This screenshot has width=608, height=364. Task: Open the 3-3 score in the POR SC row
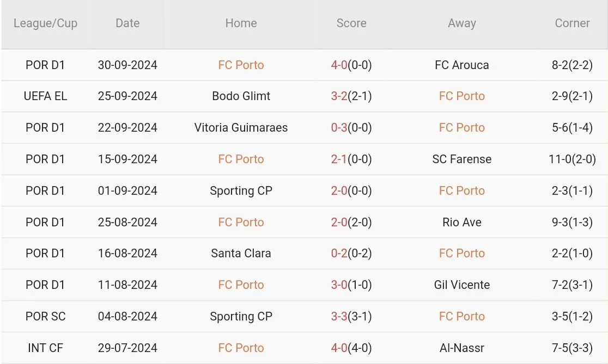click(x=339, y=316)
